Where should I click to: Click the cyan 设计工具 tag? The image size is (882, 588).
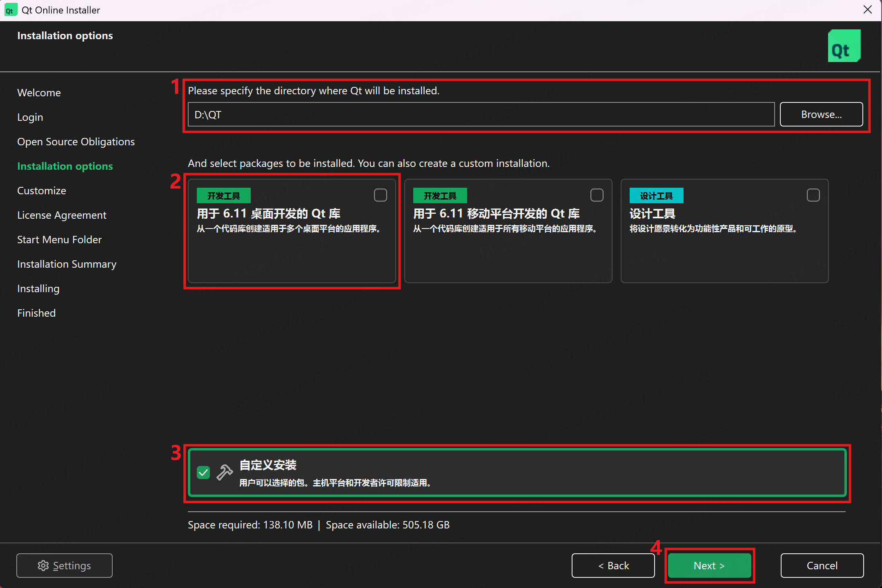pos(657,195)
